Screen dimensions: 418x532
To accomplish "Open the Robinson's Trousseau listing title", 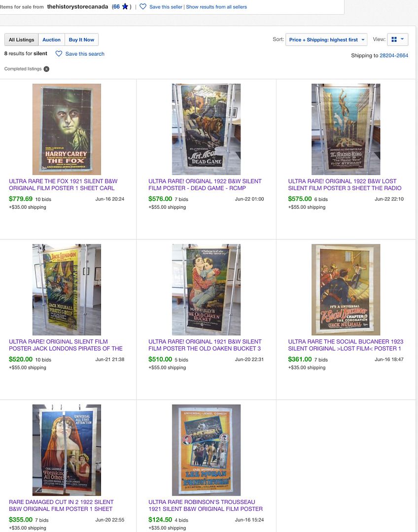I will pyautogui.click(x=206, y=505).
